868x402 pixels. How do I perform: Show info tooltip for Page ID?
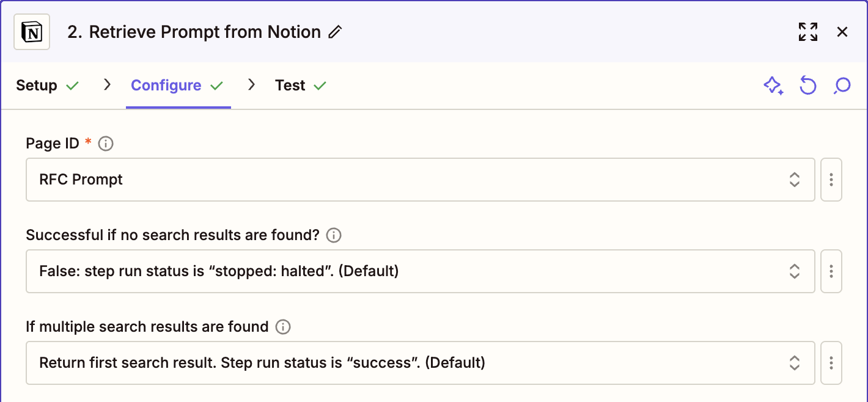(x=106, y=144)
